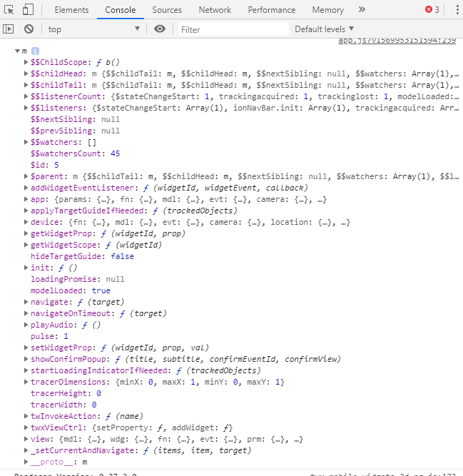
Task: Expand the tracerDimensions object
Action: 26,382
